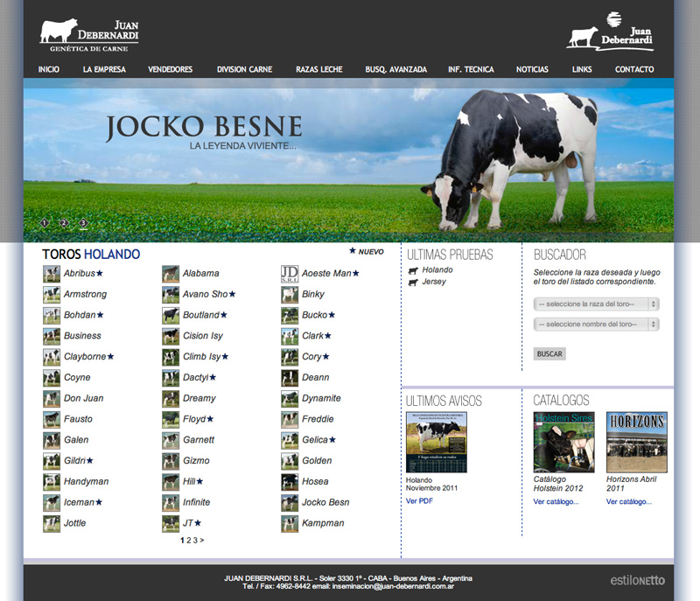Open the Holando Noviembre 2011 ad thumbnail
700x601 pixels.
tap(436, 442)
